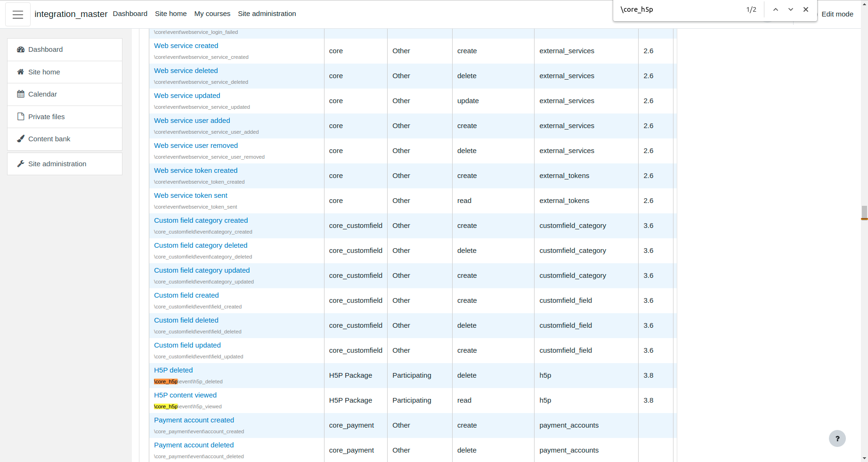868x462 pixels.
Task: Click the 1/2 match counter
Action: click(751, 9)
